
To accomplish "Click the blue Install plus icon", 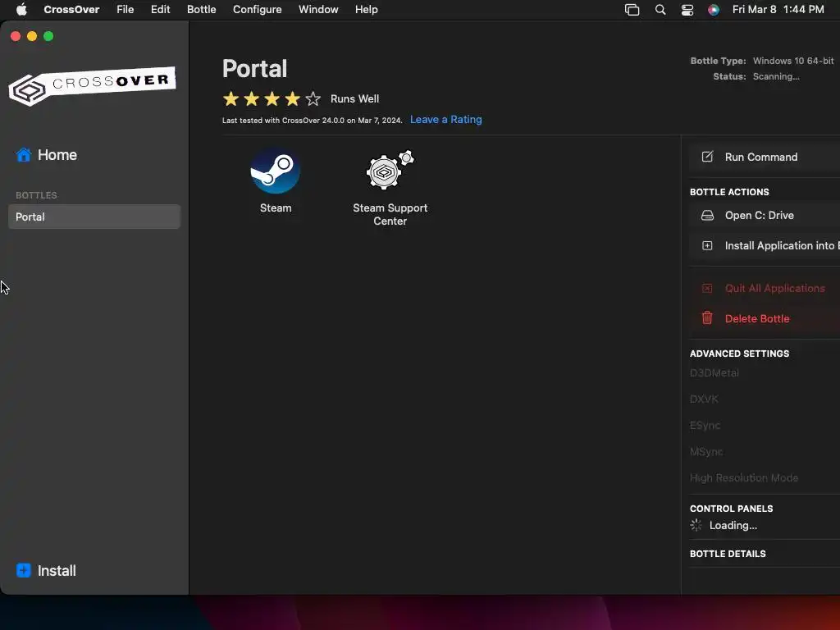I will coord(24,570).
